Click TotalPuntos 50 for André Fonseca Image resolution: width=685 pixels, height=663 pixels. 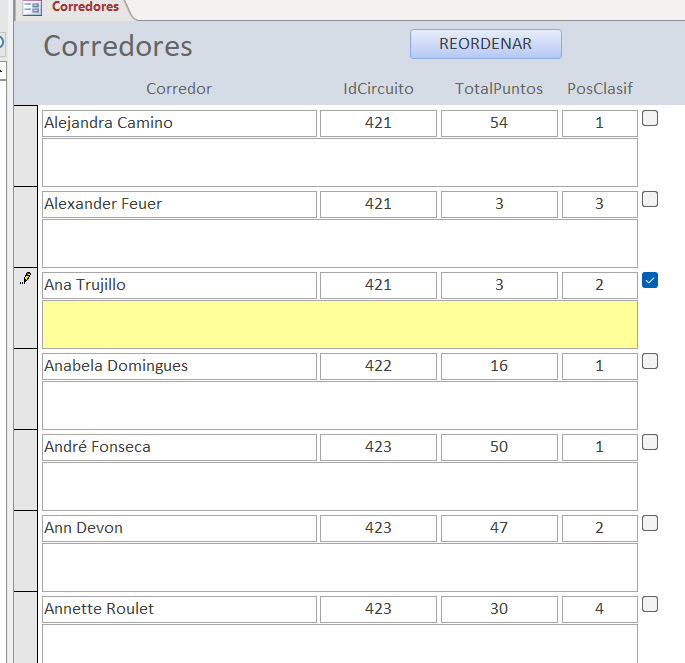[499, 447]
